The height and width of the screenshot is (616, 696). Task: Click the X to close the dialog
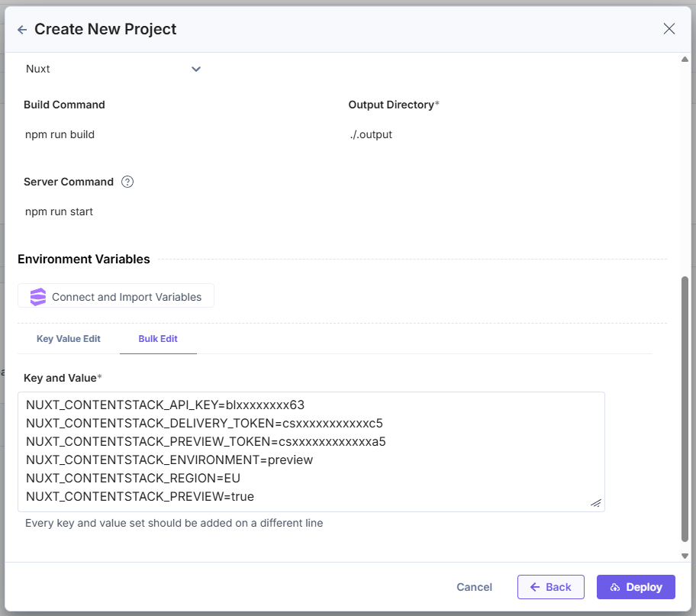669,28
